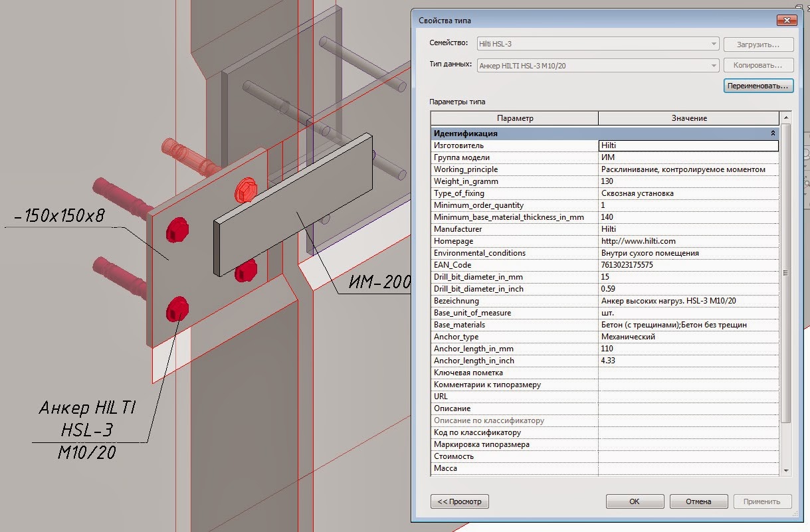Screen dimensions: 810x532
Task: Select the Base_unit_of_measure value шт.
Action: [688, 313]
